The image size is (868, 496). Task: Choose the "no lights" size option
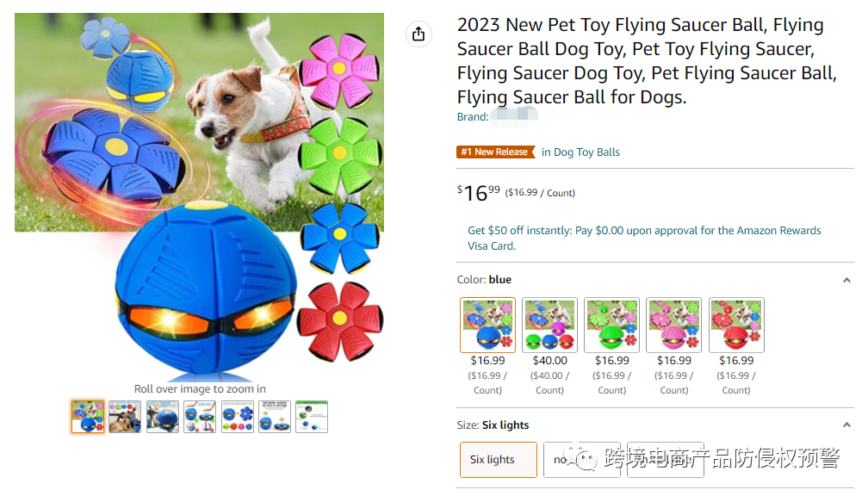click(567, 460)
